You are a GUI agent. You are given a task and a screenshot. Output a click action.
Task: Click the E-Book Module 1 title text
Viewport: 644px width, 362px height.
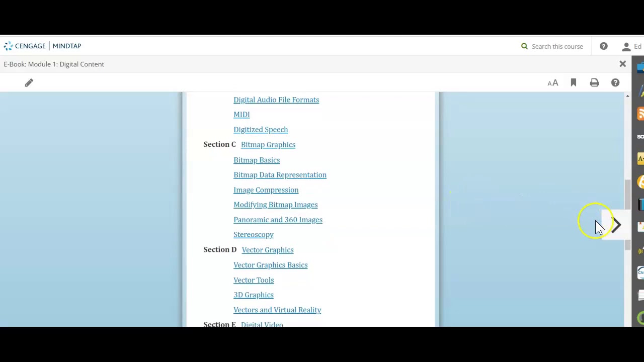(54, 64)
